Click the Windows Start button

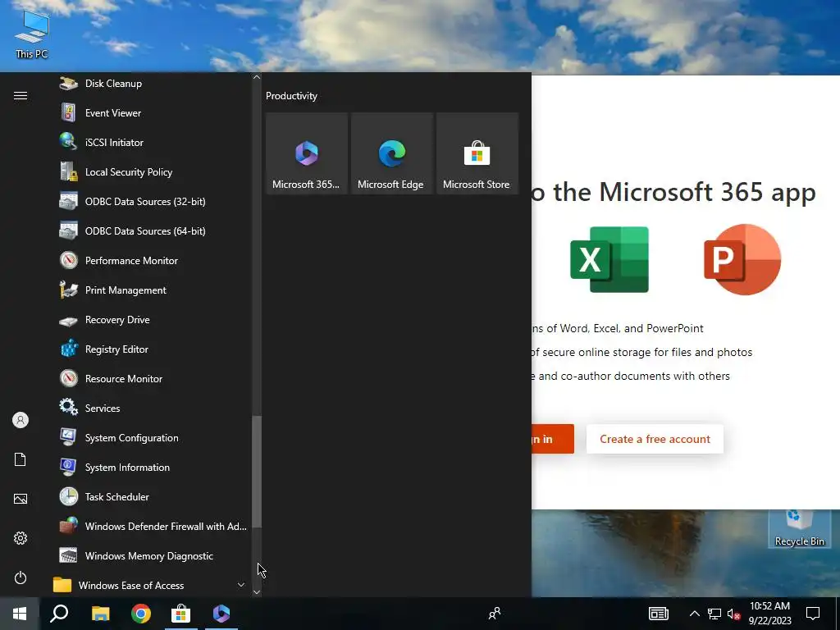click(20, 614)
